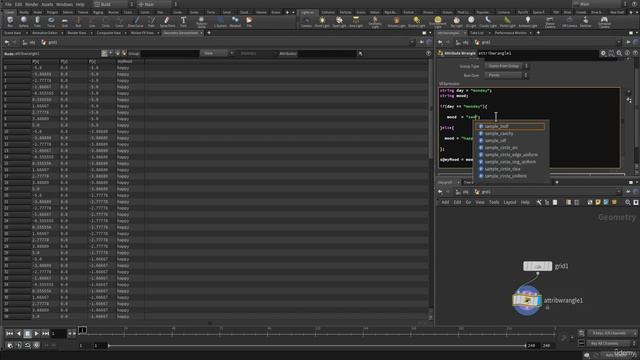Open the Main radial menu dropdown
This screenshot has width=640, height=360.
157,4
